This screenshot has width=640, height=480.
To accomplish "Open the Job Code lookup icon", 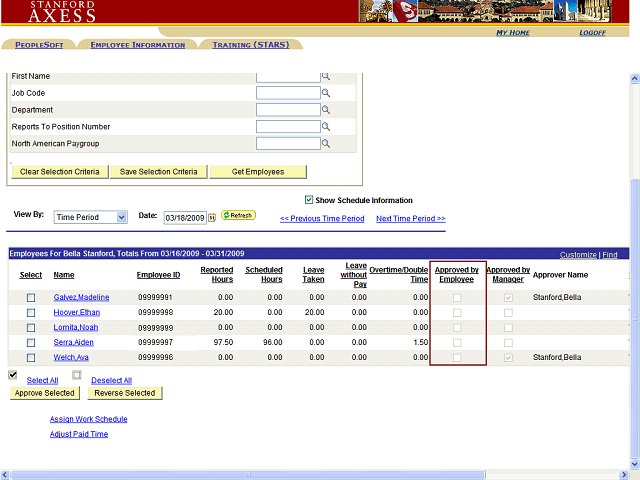I will pyautogui.click(x=325, y=93).
